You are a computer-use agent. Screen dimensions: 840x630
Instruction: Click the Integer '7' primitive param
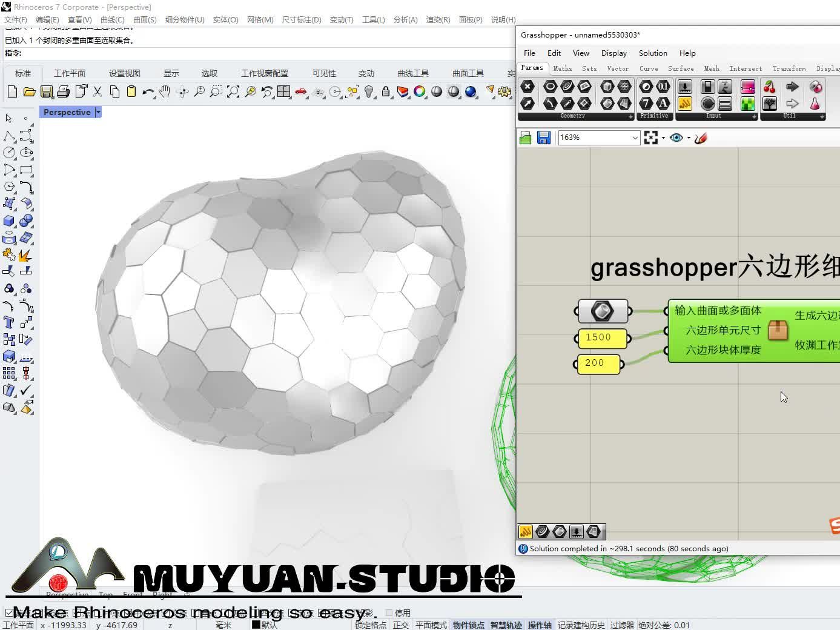pos(646,104)
